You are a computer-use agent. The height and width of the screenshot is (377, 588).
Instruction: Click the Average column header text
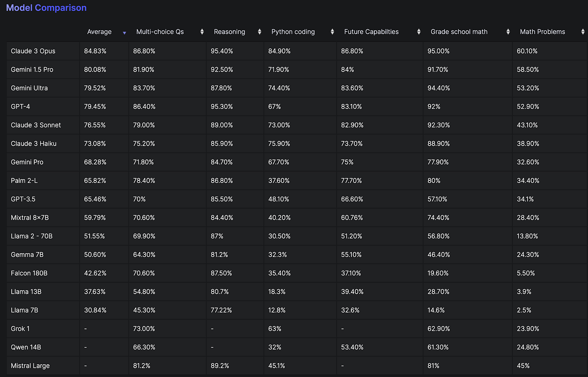coord(99,32)
